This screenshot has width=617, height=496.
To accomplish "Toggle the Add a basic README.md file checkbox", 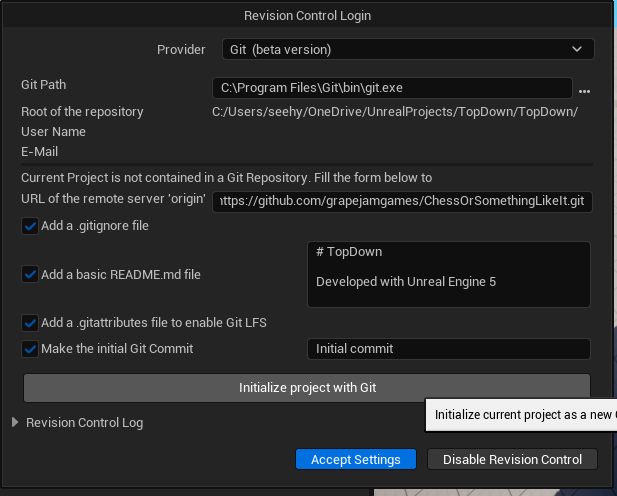I will pos(30,274).
